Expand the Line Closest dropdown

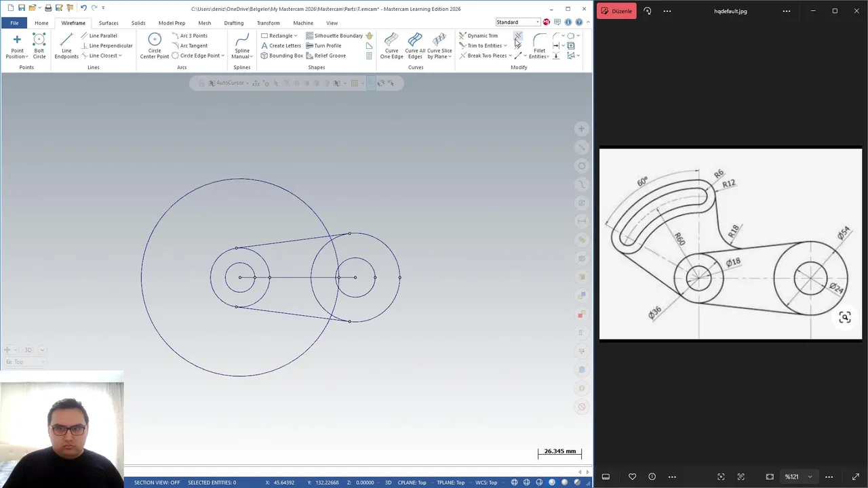120,56
